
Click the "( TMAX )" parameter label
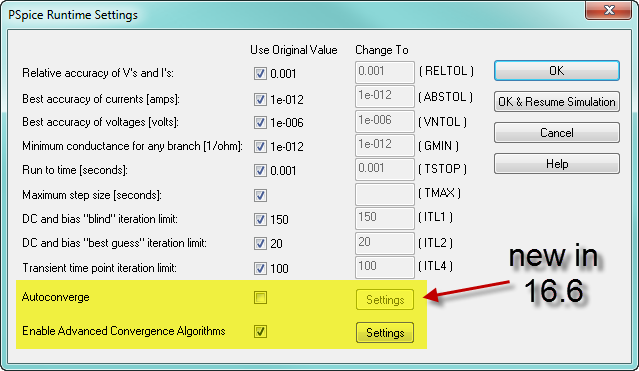pyautogui.click(x=439, y=193)
